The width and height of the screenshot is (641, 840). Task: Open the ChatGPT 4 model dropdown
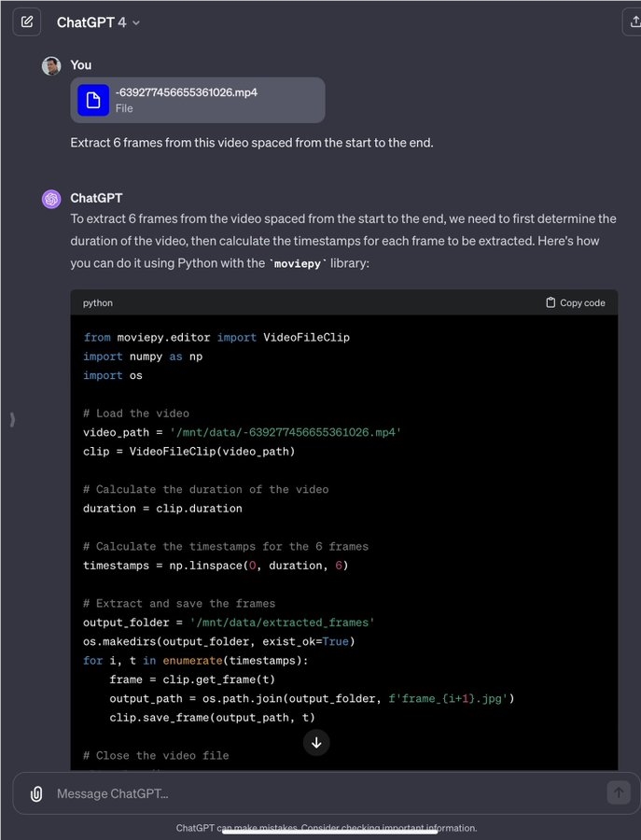(x=98, y=22)
